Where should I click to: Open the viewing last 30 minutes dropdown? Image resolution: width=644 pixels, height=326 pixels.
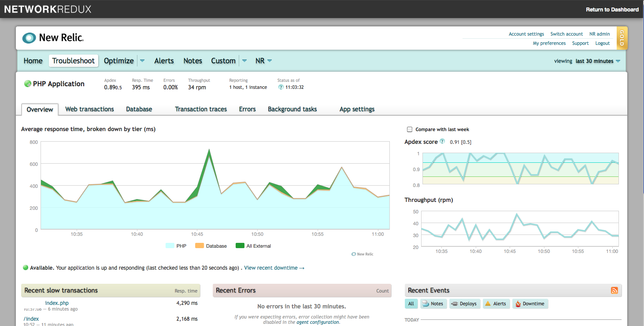tap(597, 61)
